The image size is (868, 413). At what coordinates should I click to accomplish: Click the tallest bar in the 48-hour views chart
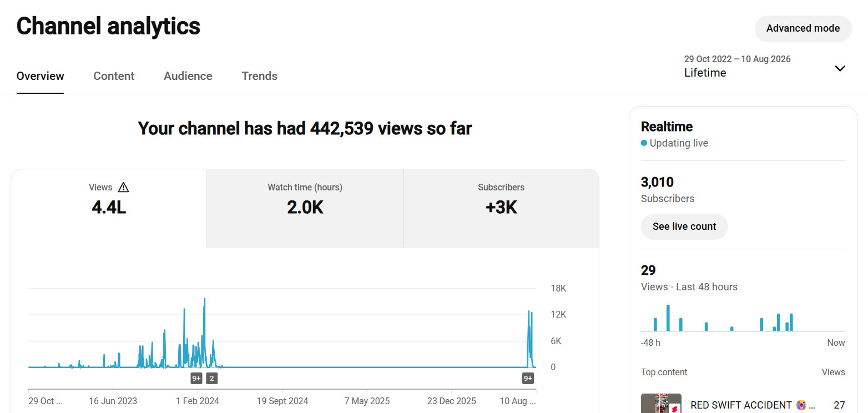668,318
